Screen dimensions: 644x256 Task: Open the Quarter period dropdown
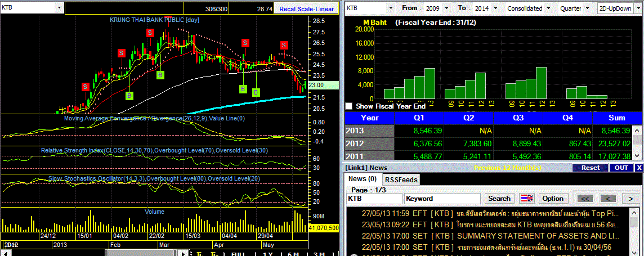588,8
